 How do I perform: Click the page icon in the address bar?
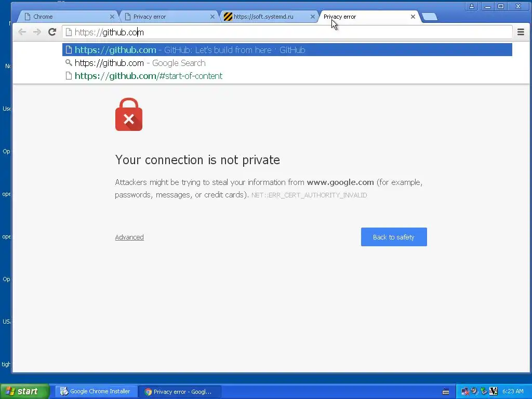tap(69, 32)
